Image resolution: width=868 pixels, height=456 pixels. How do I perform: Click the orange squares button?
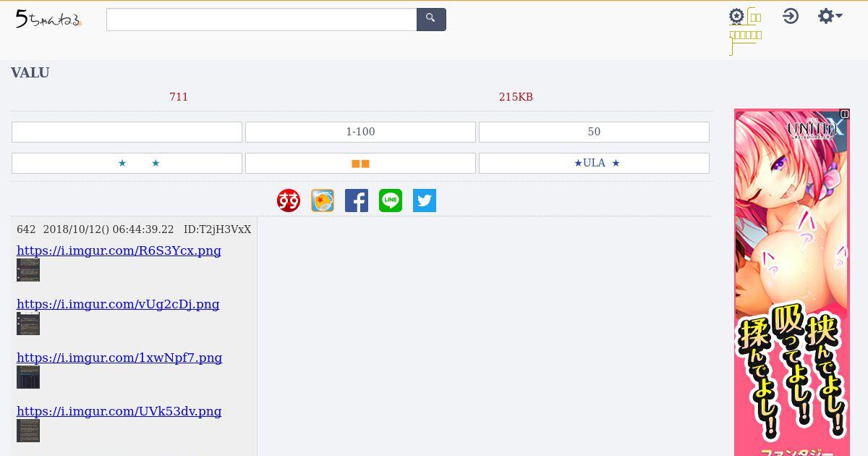(360, 163)
